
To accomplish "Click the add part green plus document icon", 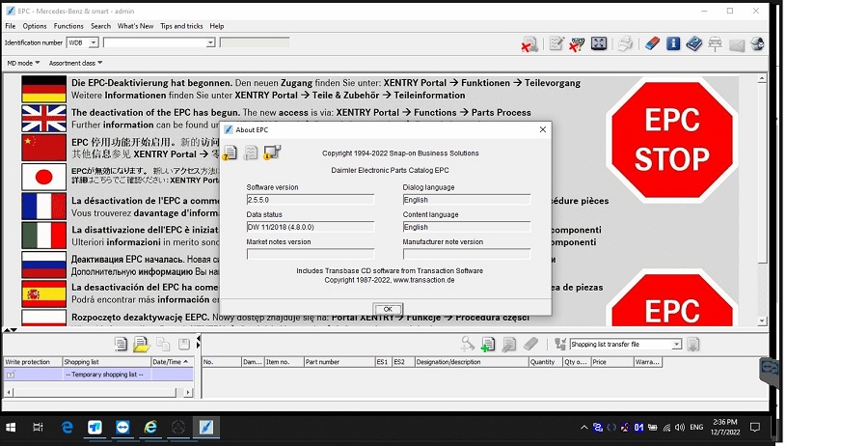I will point(488,344).
